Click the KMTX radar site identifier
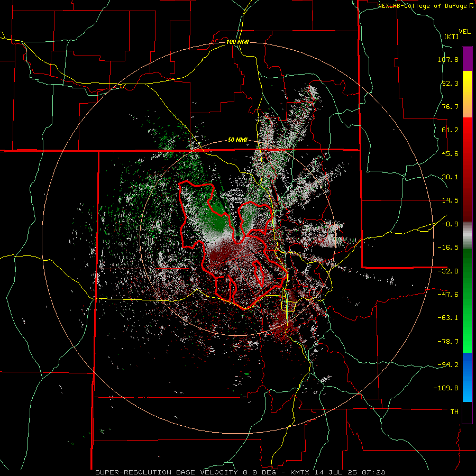476x476 pixels. pyautogui.click(x=300, y=472)
